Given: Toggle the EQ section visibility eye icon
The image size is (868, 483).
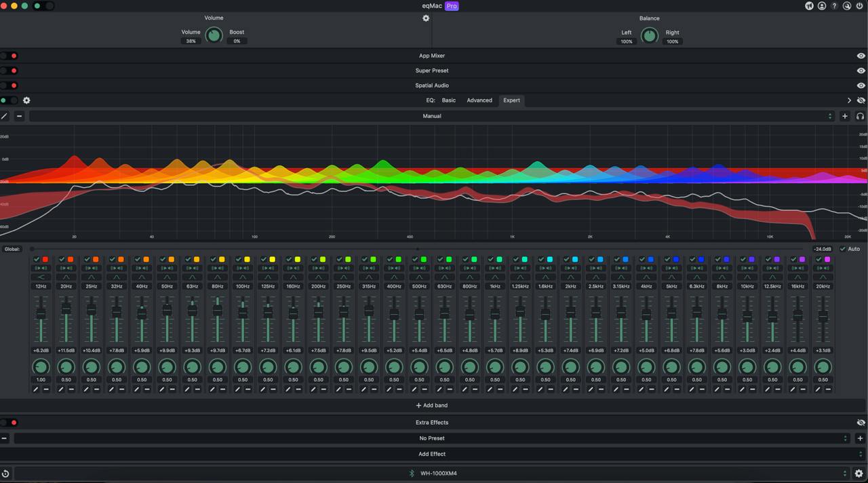Looking at the screenshot, I should coord(861,100).
